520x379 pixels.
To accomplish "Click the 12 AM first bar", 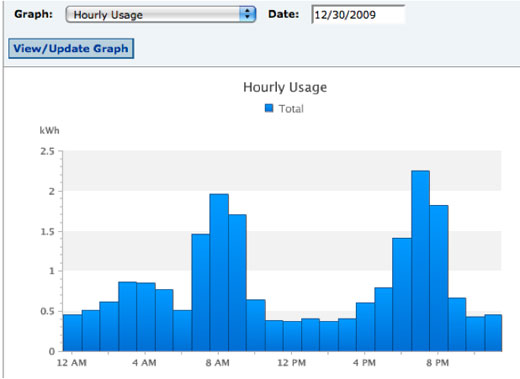I will click(72, 333).
